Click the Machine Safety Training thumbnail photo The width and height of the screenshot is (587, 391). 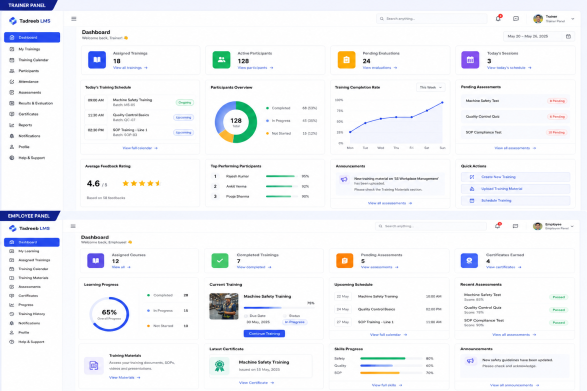[x=224, y=306]
